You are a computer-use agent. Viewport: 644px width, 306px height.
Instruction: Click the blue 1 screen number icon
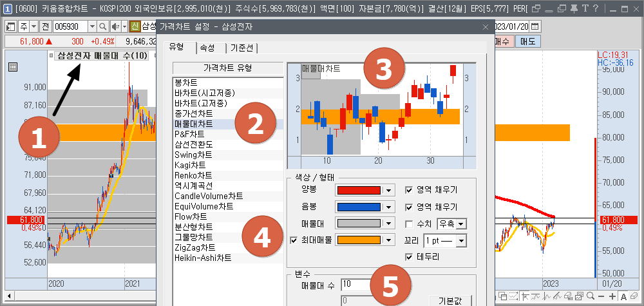[8, 8]
